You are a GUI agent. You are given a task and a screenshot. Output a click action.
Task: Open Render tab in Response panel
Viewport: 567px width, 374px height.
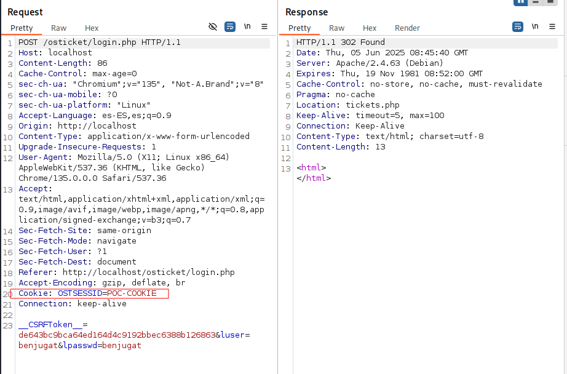pyautogui.click(x=407, y=28)
